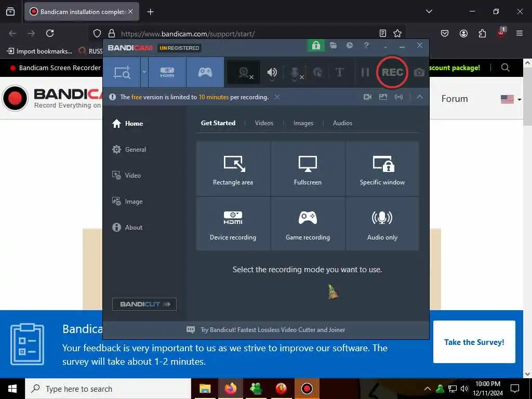Toggle mouse click effect icon
The height and width of the screenshot is (399, 532).
click(x=318, y=72)
